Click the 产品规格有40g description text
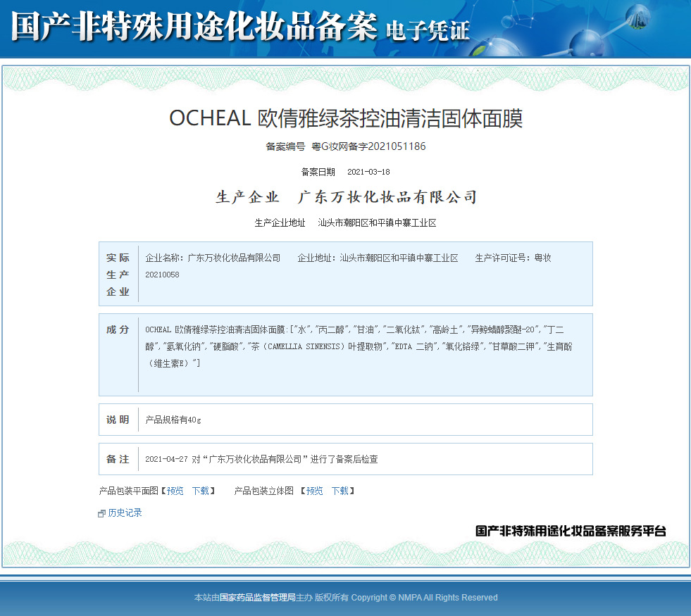Screen dimensions: 691x616 [173, 420]
